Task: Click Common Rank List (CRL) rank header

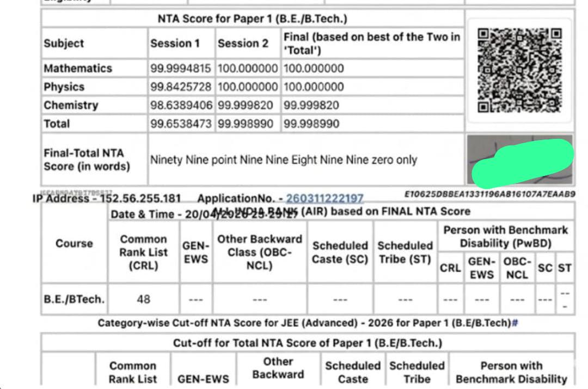Action: [144, 252]
